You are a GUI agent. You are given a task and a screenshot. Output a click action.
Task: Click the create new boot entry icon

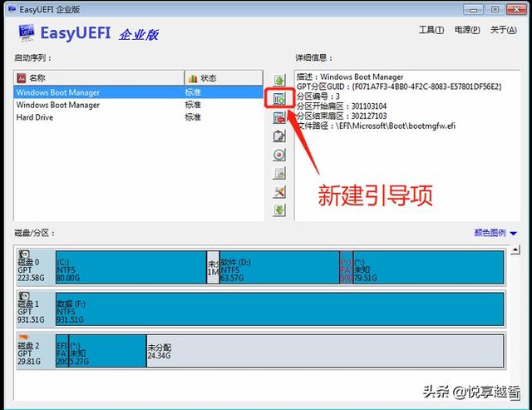tap(279, 99)
